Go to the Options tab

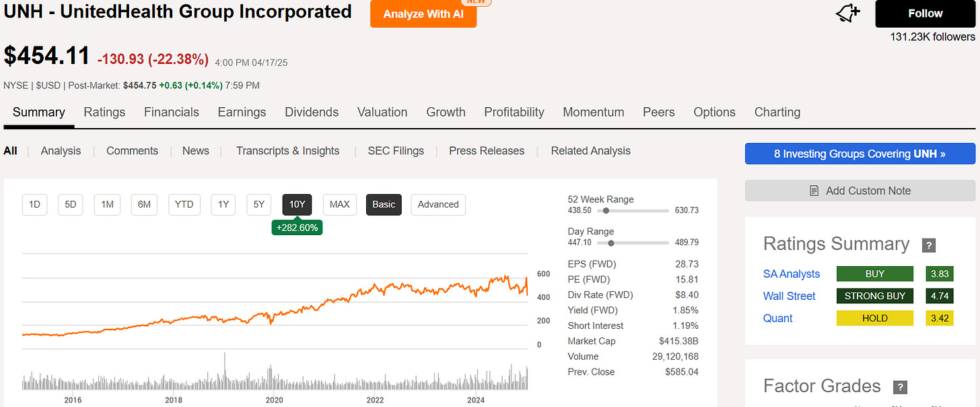pyautogui.click(x=715, y=113)
